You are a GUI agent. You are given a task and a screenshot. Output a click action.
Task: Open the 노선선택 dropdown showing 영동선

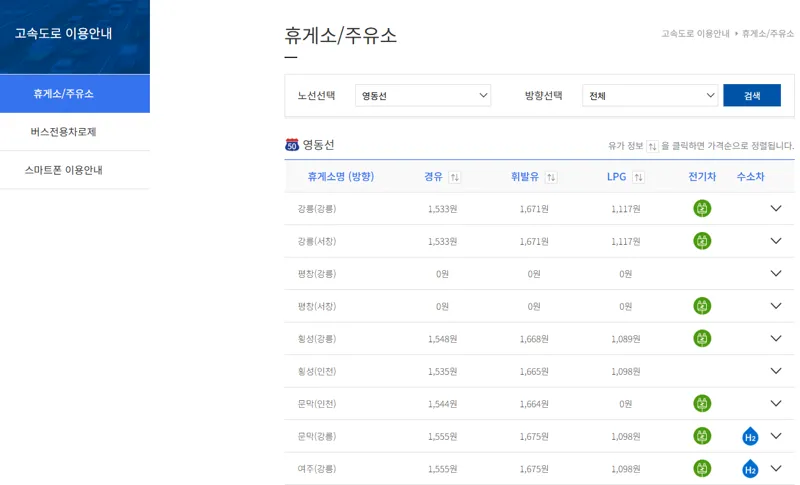(423, 95)
